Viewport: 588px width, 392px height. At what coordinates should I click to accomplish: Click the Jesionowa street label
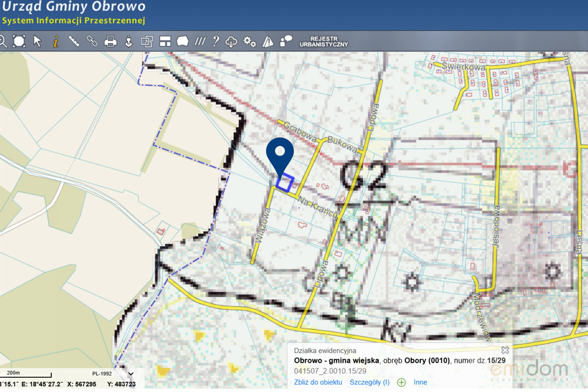[x=496, y=227]
